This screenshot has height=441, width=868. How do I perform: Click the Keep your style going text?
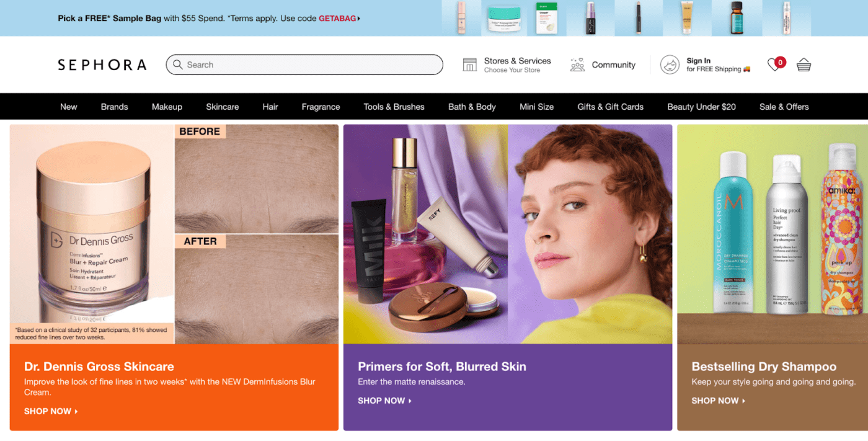click(x=773, y=381)
